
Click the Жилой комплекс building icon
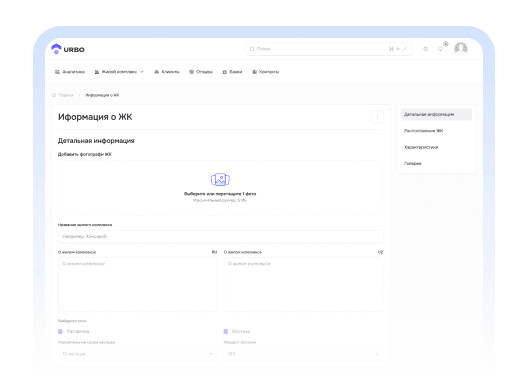(x=97, y=72)
